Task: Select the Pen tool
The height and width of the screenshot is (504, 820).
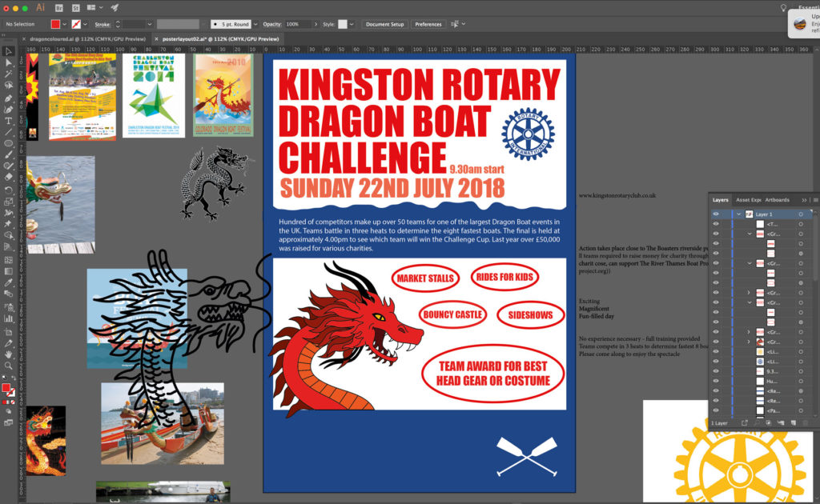Action: pos(8,98)
